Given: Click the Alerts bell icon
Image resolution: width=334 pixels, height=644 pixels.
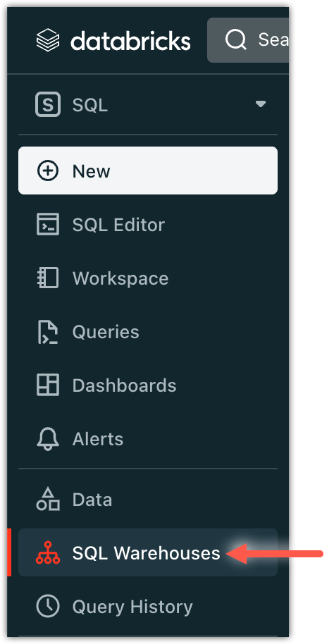Looking at the screenshot, I should (x=48, y=439).
